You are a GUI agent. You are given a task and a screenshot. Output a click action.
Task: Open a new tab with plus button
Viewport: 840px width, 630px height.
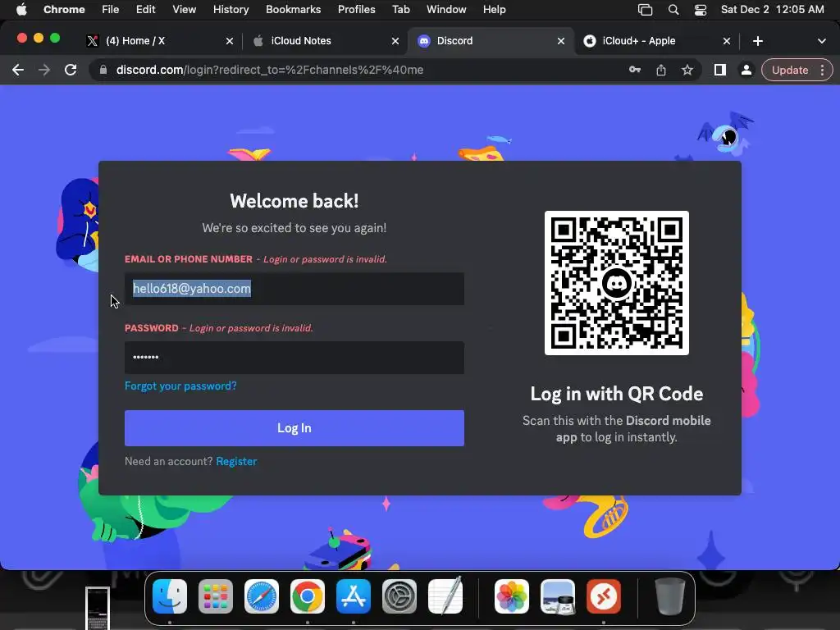click(x=757, y=41)
